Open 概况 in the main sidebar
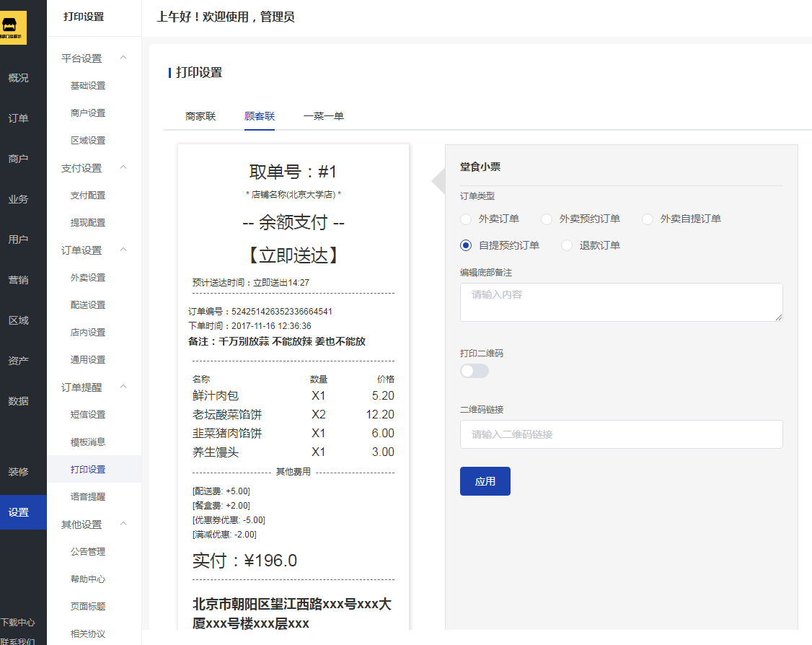Screen dimensions: 812x645 coord(19,78)
